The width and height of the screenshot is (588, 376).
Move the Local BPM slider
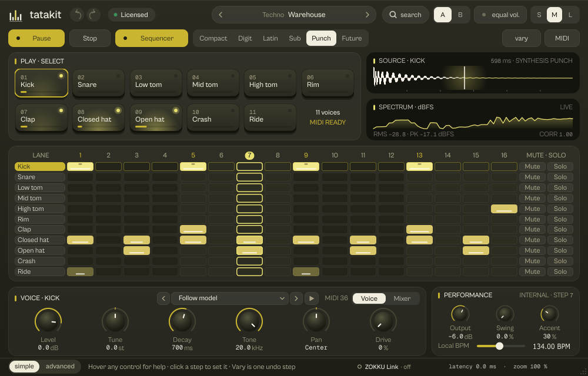coord(500,346)
